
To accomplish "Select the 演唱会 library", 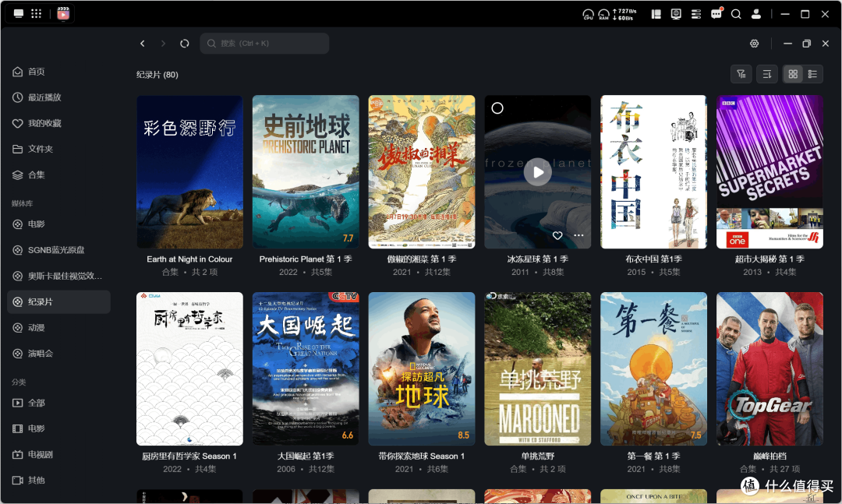I will 58,353.
